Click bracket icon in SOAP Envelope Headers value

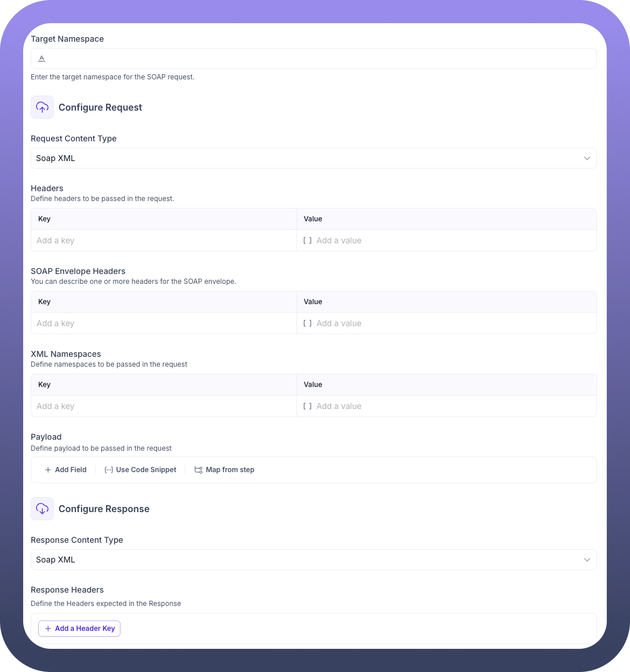pyautogui.click(x=307, y=323)
